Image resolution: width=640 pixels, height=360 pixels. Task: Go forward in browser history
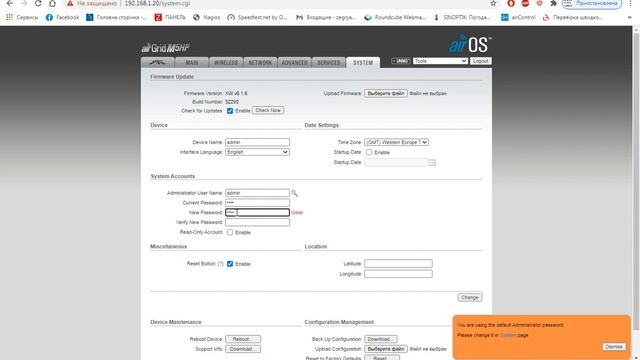(x=24, y=3)
